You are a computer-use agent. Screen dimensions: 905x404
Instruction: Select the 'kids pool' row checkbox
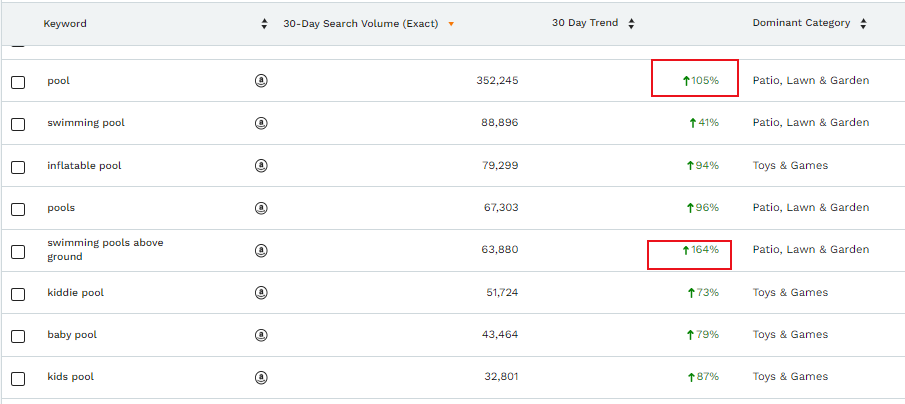tap(18, 379)
